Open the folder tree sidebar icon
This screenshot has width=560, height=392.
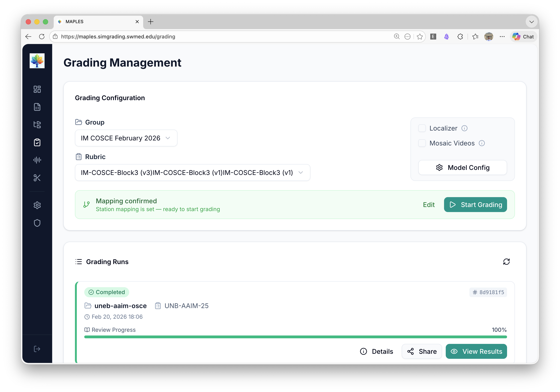37,125
